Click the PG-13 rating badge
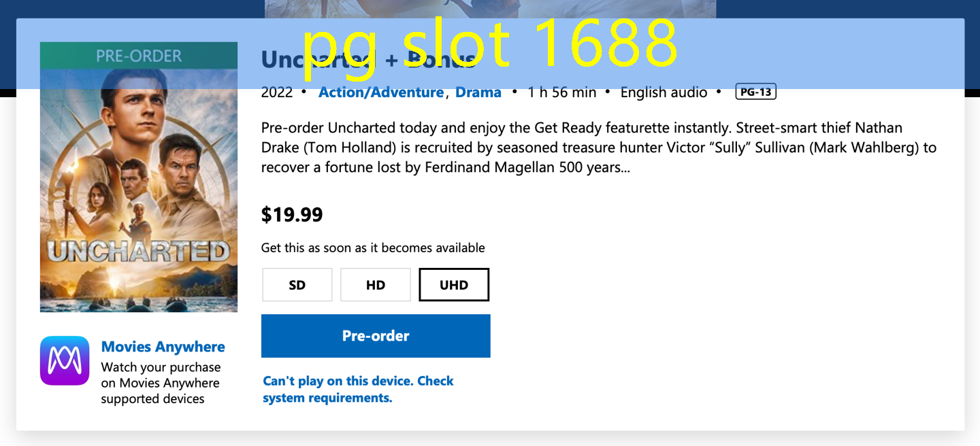 (755, 92)
